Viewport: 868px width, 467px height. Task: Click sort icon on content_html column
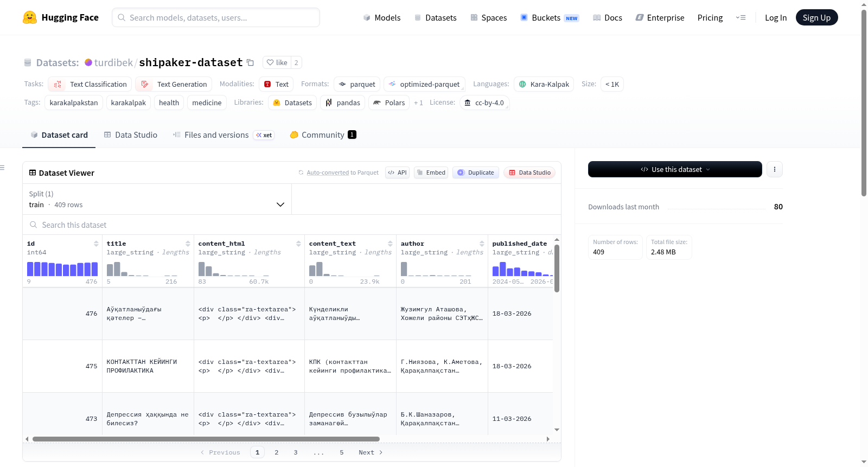pos(298,244)
